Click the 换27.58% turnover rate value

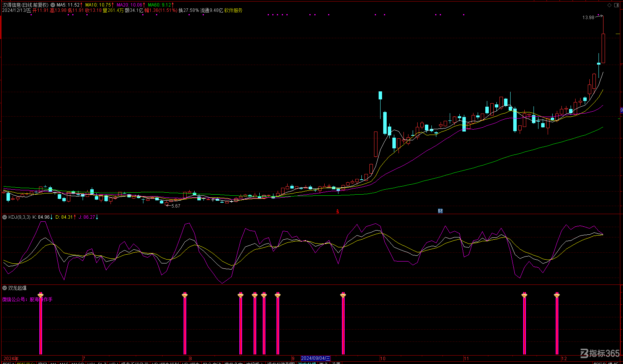[x=189, y=10]
